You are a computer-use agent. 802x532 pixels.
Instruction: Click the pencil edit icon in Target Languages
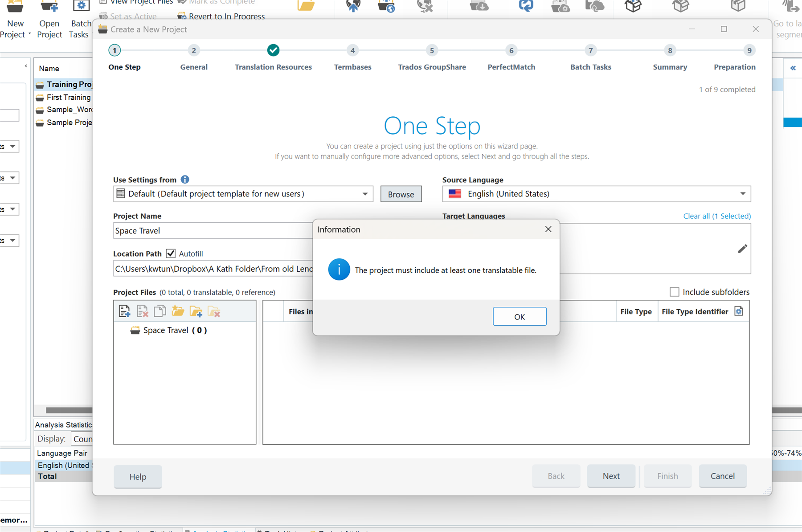click(x=742, y=249)
